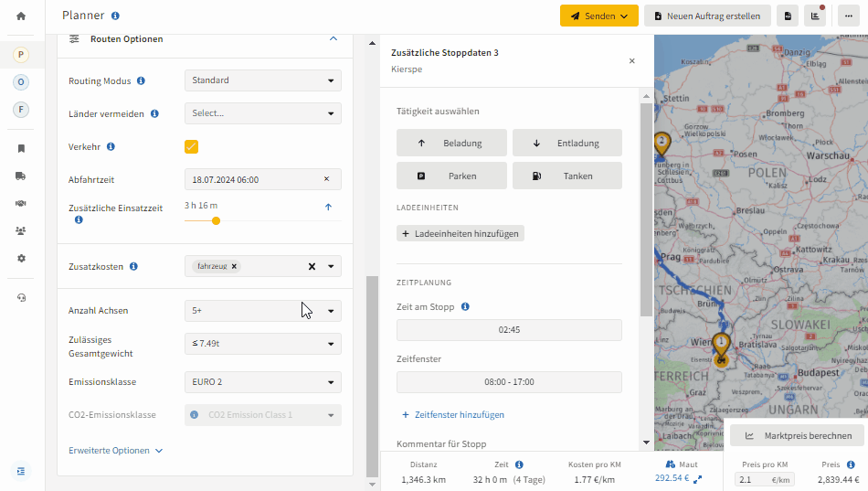Open the P planner sidebar item
Viewport: 868px width, 491px height.
[21, 54]
